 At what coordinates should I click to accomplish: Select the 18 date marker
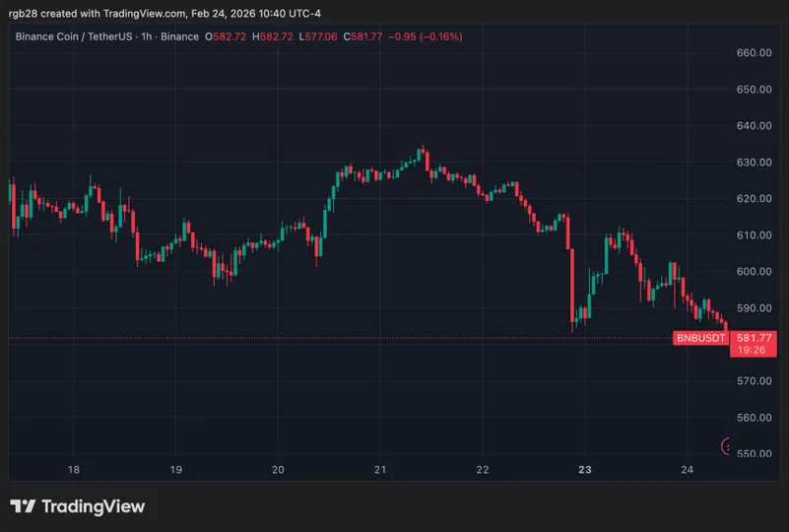(x=74, y=470)
